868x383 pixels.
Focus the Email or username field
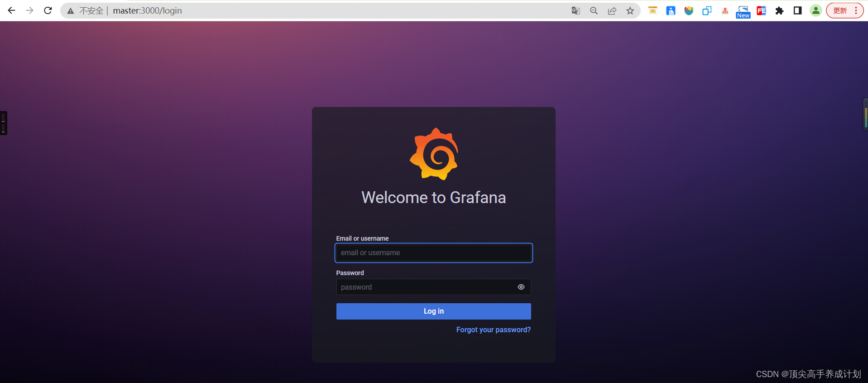(434, 253)
